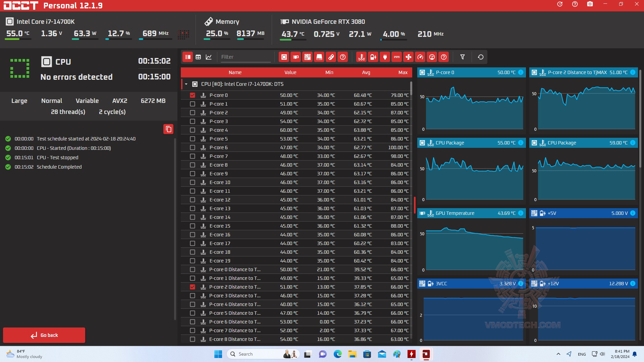Open info for the GPU Temperature graph
The height and width of the screenshot is (362, 644).
[x=521, y=213]
